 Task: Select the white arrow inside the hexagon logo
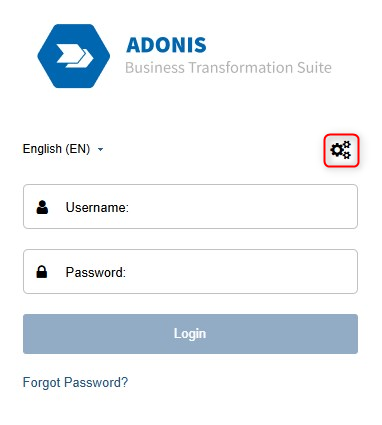click(75, 55)
